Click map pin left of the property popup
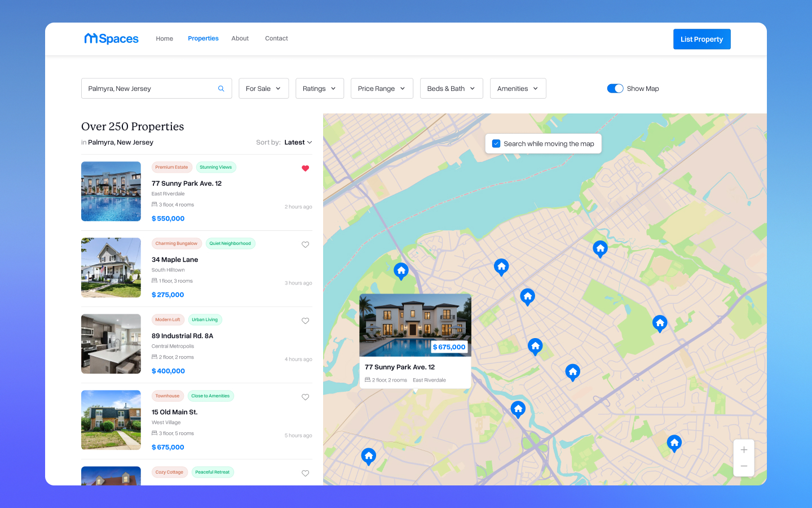The width and height of the screenshot is (812, 508). point(401,271)
